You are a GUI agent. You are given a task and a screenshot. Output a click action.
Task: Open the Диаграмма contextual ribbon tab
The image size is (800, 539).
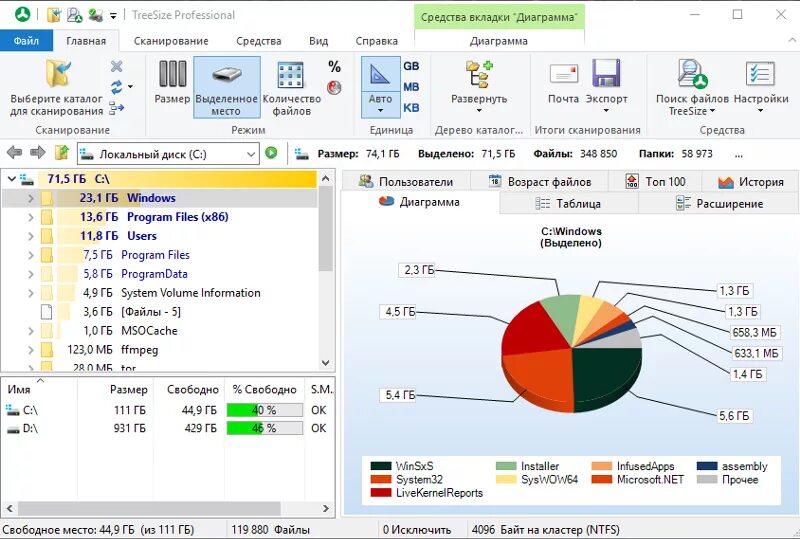499,41
